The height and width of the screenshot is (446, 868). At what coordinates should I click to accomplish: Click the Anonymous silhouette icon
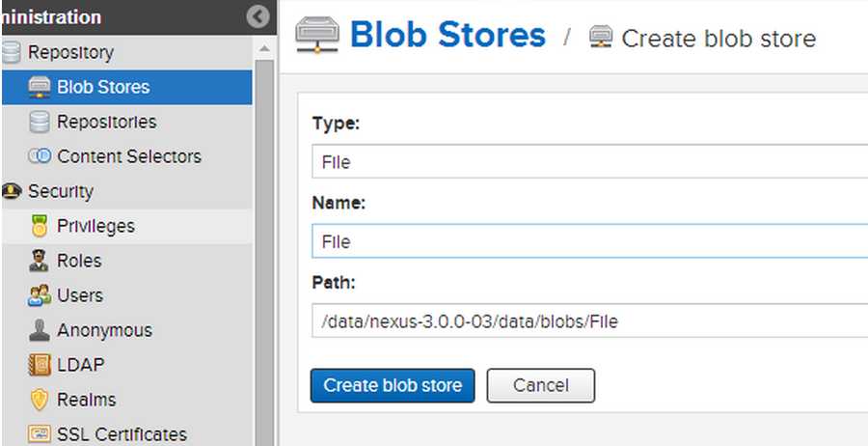(x=40, y=330)
